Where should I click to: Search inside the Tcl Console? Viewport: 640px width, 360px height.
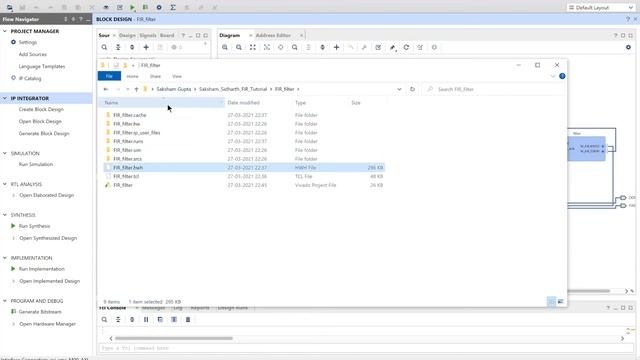(x=104, y=320)
